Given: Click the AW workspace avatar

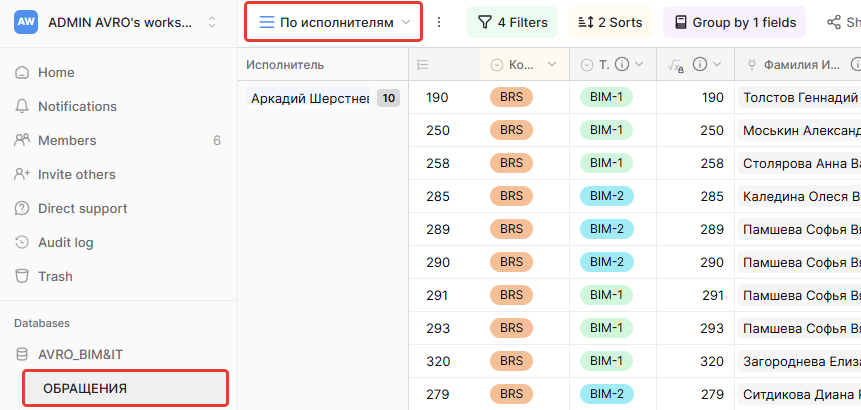Looking at the screenshot, I should [x=26, y=22].
